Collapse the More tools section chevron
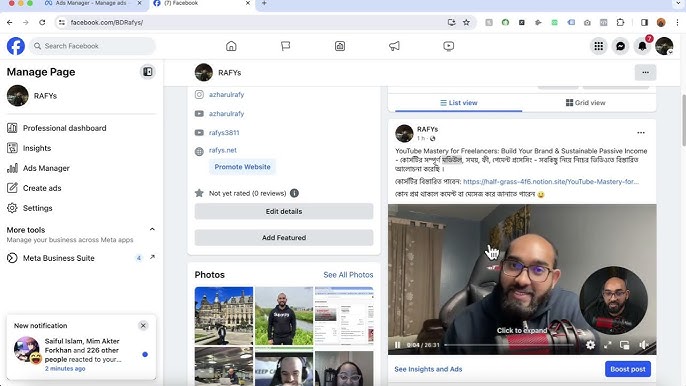The image size is (686, 386). point(152,229)
